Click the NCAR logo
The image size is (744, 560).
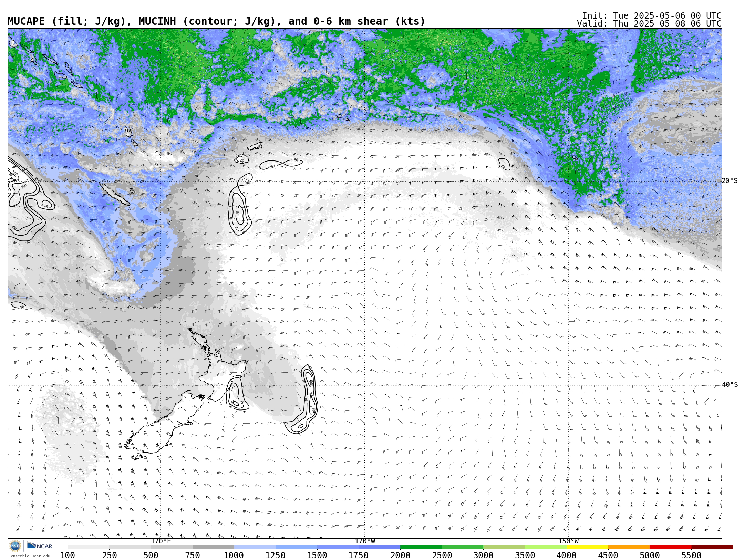(40, 546)
